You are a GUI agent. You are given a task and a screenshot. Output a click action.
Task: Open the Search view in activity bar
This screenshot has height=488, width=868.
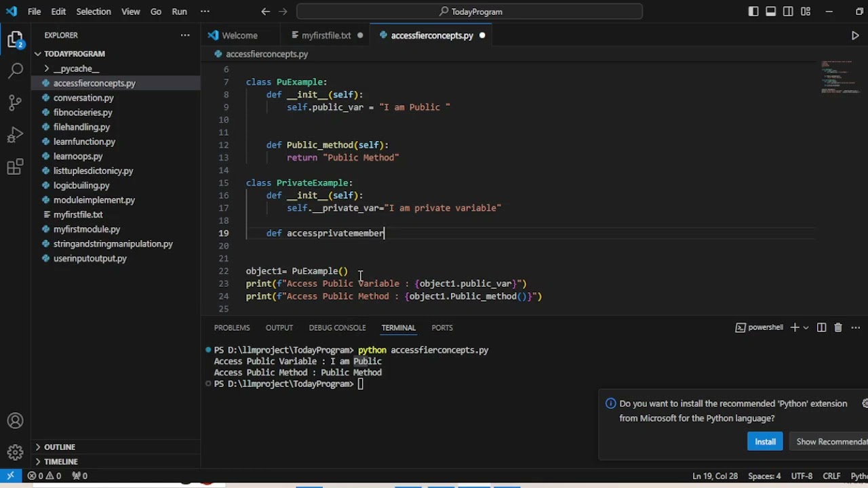point(15,70)
